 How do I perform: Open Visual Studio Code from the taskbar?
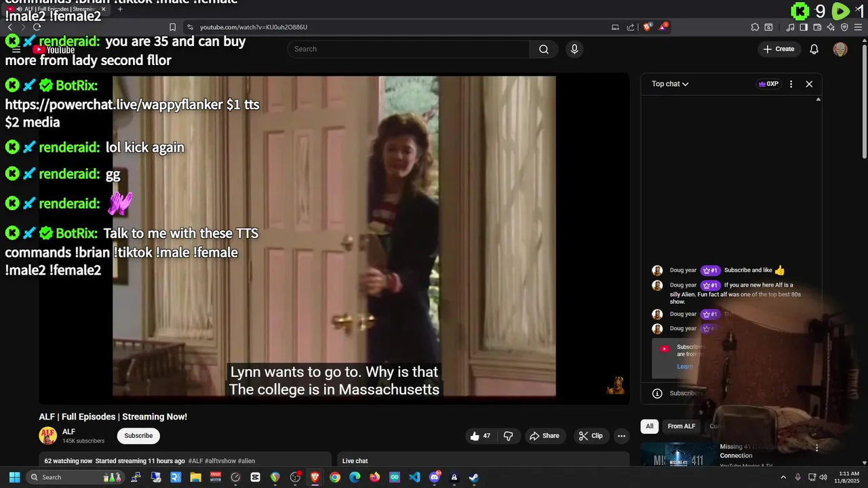coord(414,477)
